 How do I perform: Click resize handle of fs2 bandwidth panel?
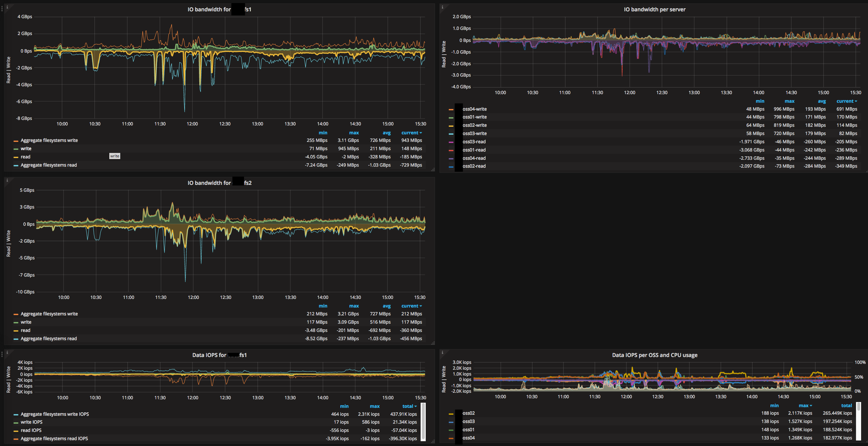[x=433, y=343]
